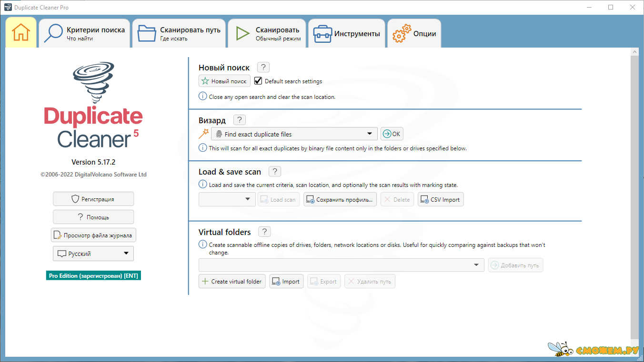The height and width of the screenshot is (362, 644).
Task: Click the Pro Edition registered badge
Action: point(93,275)
